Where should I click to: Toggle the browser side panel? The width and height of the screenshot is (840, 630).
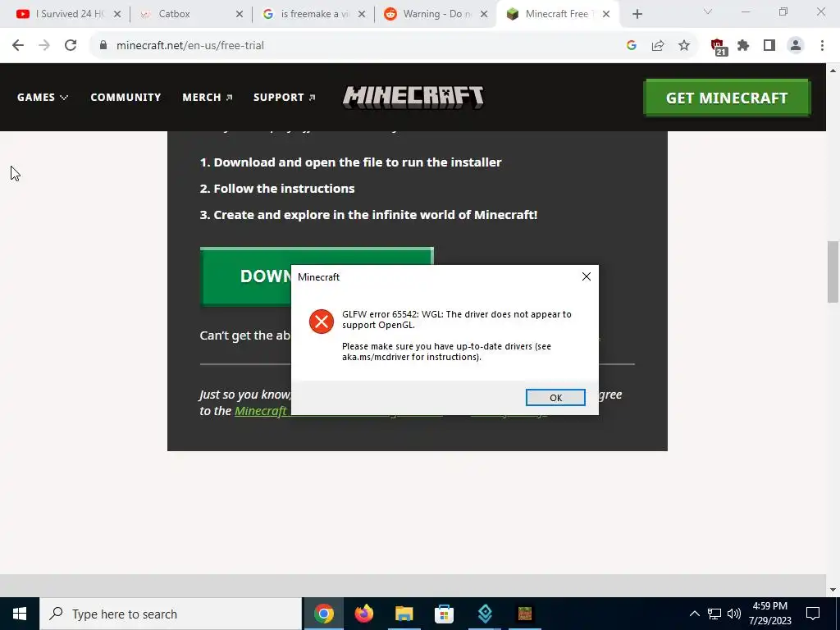pos(769,46)
